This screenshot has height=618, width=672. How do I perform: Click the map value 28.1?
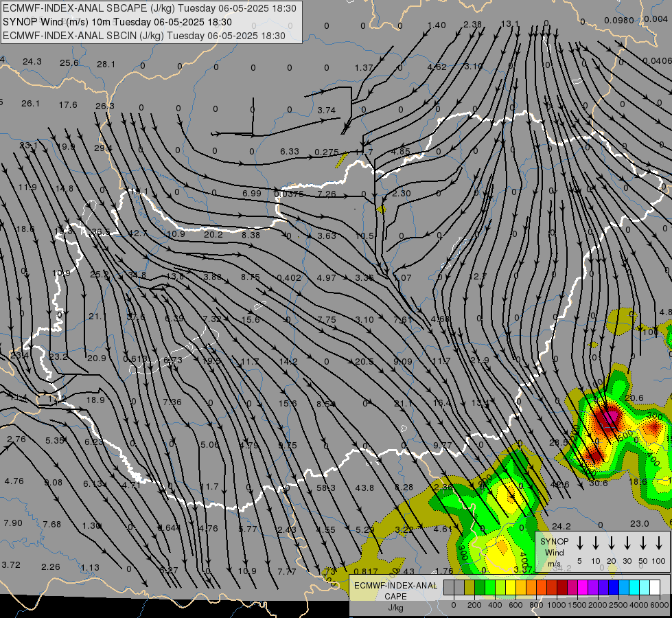(106, 65)
